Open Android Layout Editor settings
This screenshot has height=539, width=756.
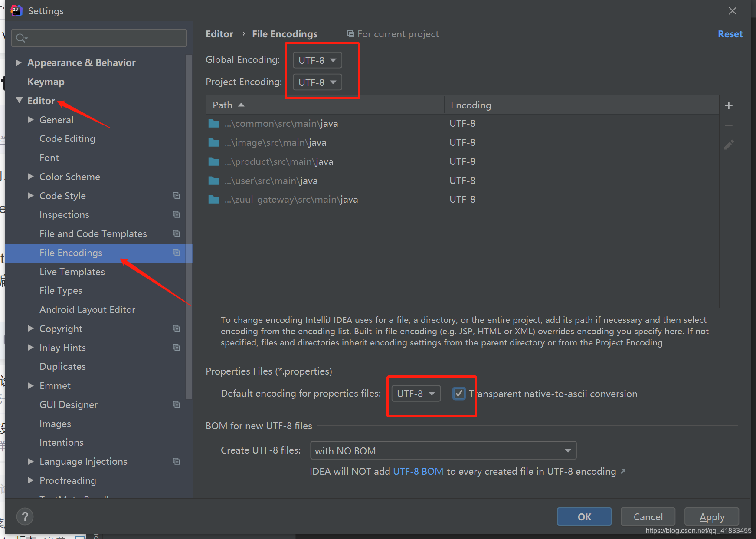click(87, 309)
